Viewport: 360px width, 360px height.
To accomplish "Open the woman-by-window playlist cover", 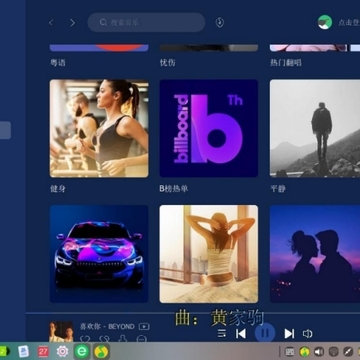I will click(x=209, y=254).
